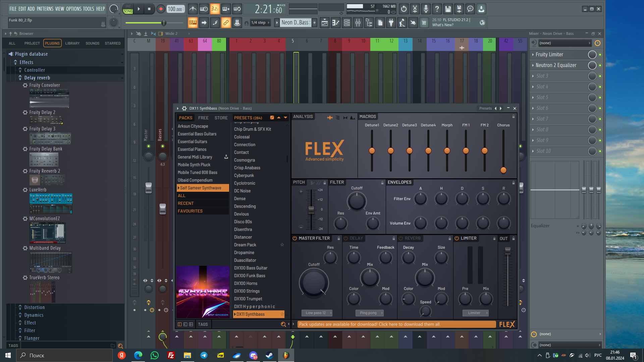Open the 1/4 step snap dropdown
644x362 pixels.
[260, 23]
